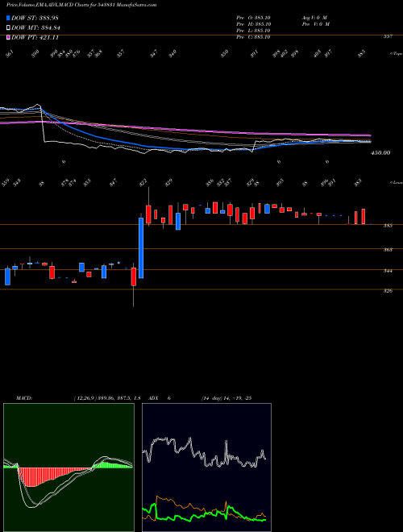
Task: Click the MACD parameters text '(12,26,9)'
Action: click(84, 398)
